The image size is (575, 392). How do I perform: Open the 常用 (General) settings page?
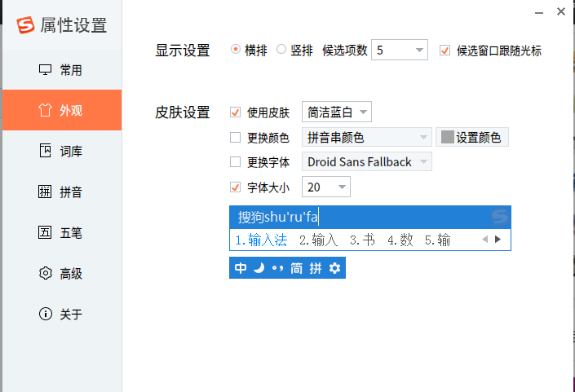[62, 69]
